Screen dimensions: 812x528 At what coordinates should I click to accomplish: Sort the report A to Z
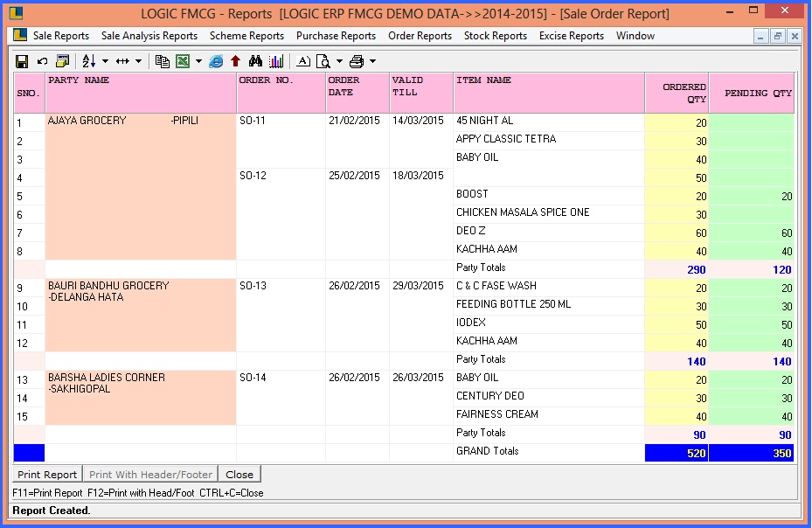86,61
